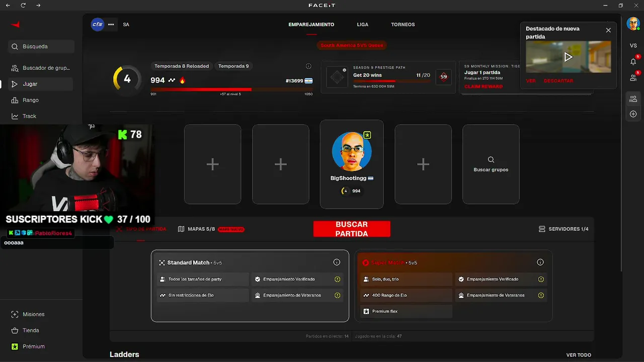The image size is (644, 362).
Task: Switch to the TORNEOS tab
Action: point(403,25)
